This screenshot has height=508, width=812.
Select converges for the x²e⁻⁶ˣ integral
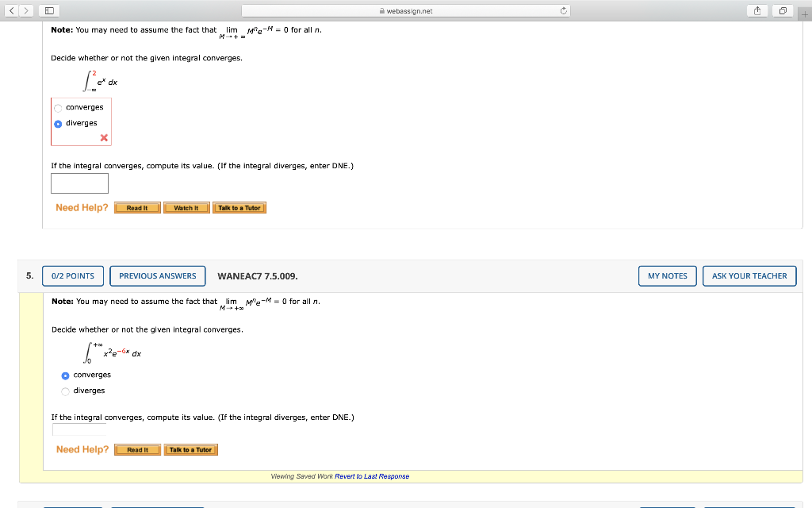(65, 374)
